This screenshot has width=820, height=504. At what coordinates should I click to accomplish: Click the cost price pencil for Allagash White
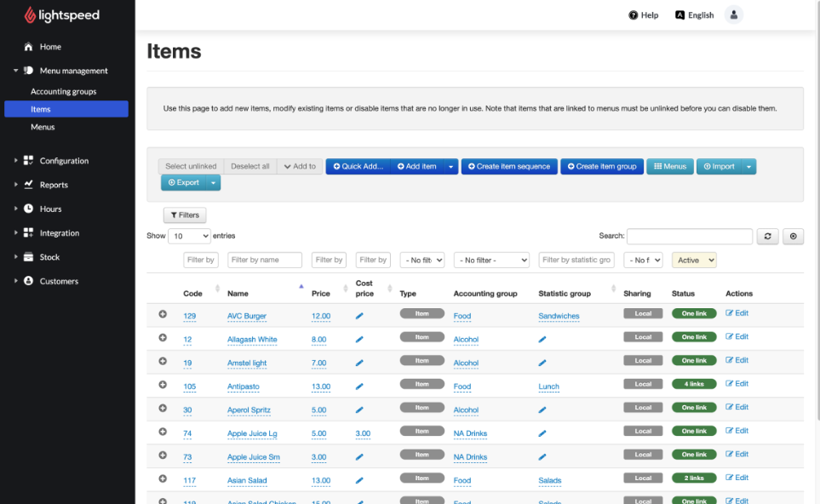pyautogui.click(x=359, y=339)
